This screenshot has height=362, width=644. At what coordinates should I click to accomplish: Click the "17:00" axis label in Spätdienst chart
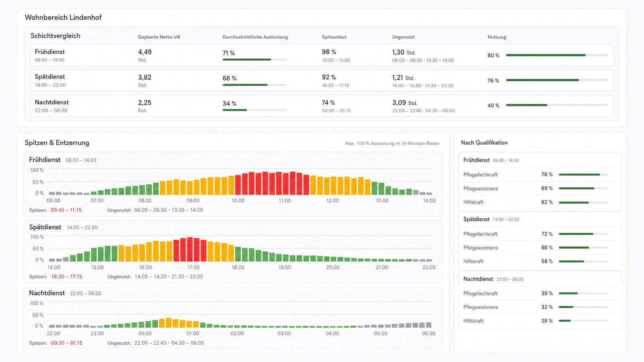(193, 267)
